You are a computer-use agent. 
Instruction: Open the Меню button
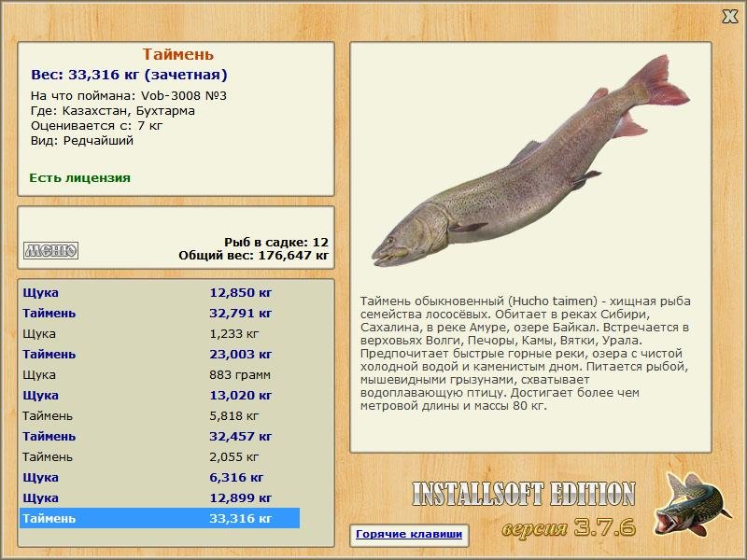51,250
